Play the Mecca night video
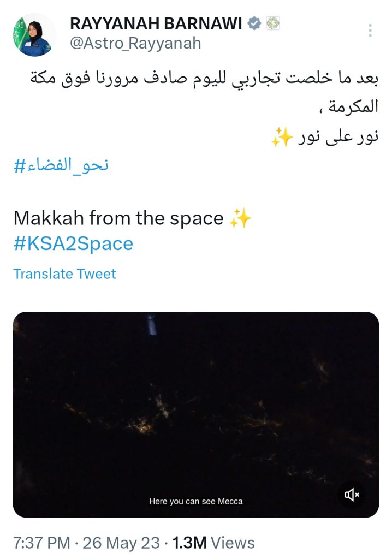The image size is (392, 559). [196, 414]
